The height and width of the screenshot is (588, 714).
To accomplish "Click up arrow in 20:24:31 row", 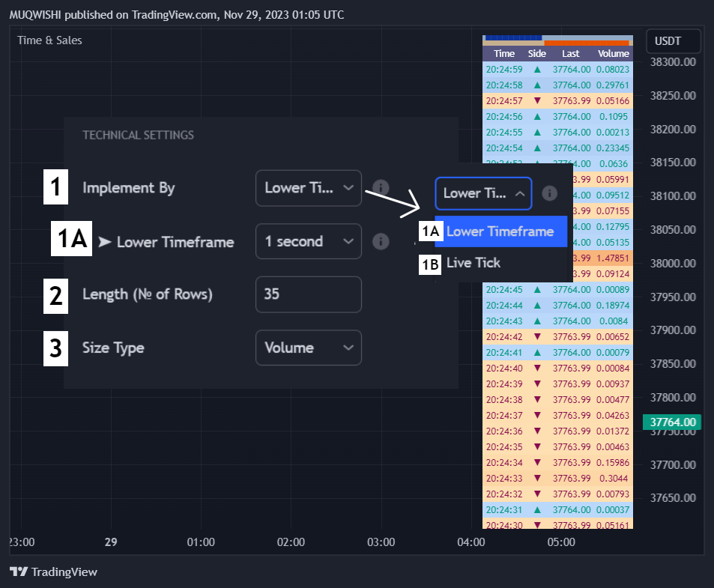I will [537, 509].
